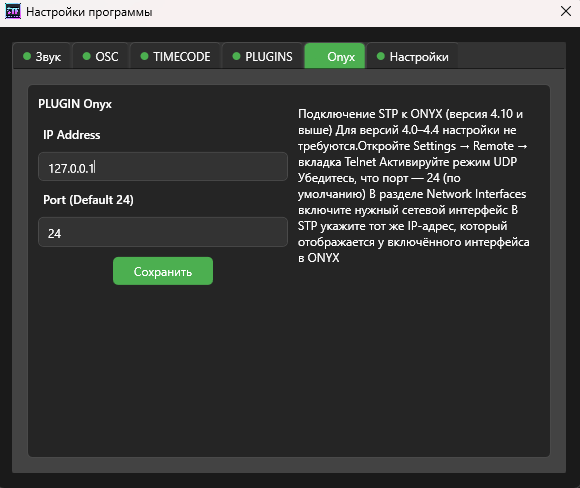
Task: Open the OSC tab
Action: 101,56
